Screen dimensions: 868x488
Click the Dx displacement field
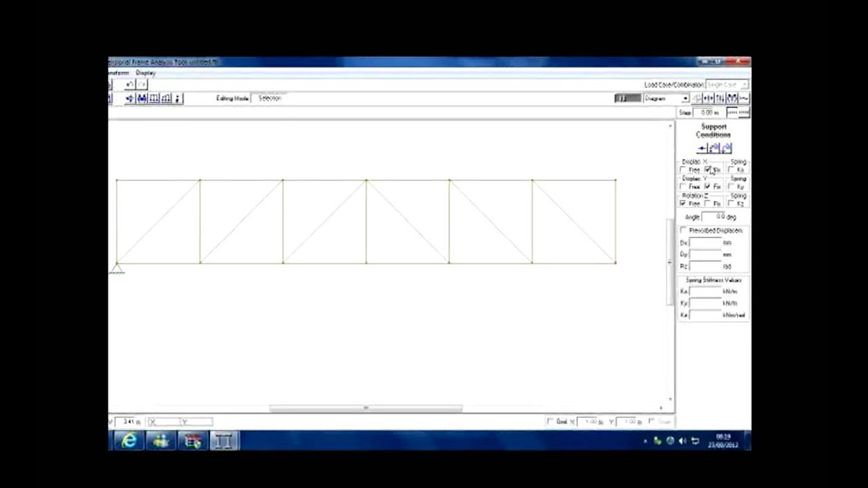[x=705, y=243]
